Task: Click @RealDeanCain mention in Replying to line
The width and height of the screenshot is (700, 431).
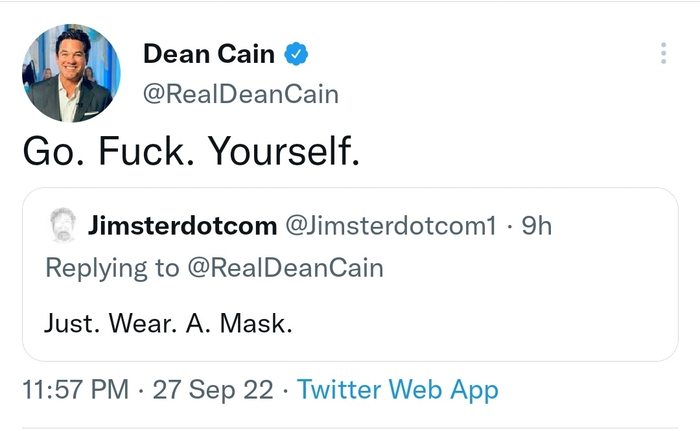Action: [282, 267]
